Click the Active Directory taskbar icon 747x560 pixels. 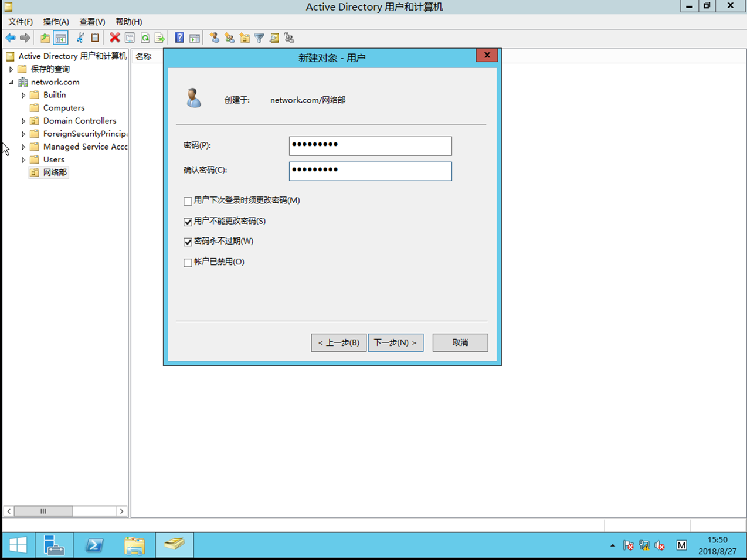pos(174,545)
